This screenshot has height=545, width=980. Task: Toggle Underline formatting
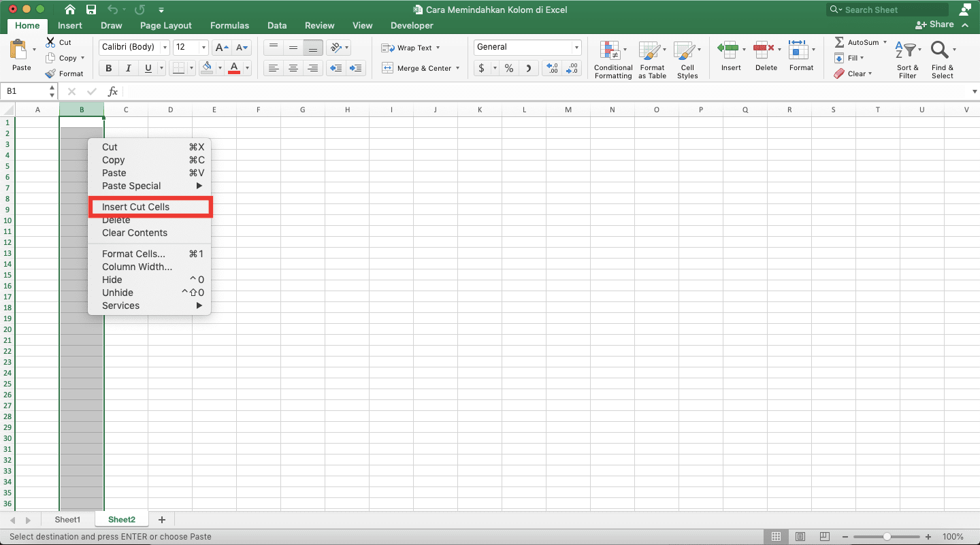pyautogui.click(x=148, y=68)
